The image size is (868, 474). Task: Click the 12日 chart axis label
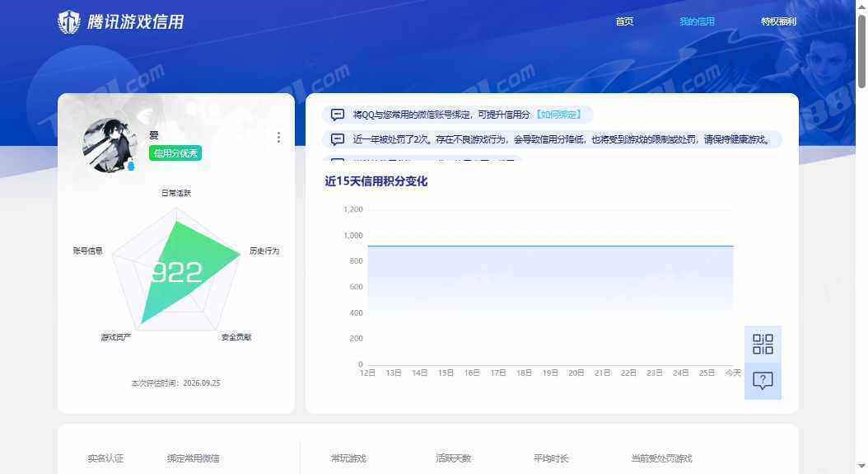[367, 373]
